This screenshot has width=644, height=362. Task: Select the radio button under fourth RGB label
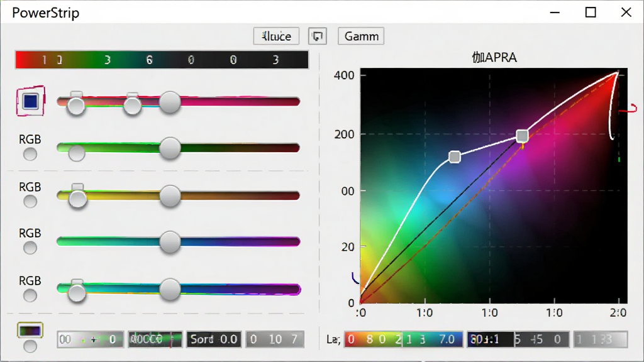30,295
